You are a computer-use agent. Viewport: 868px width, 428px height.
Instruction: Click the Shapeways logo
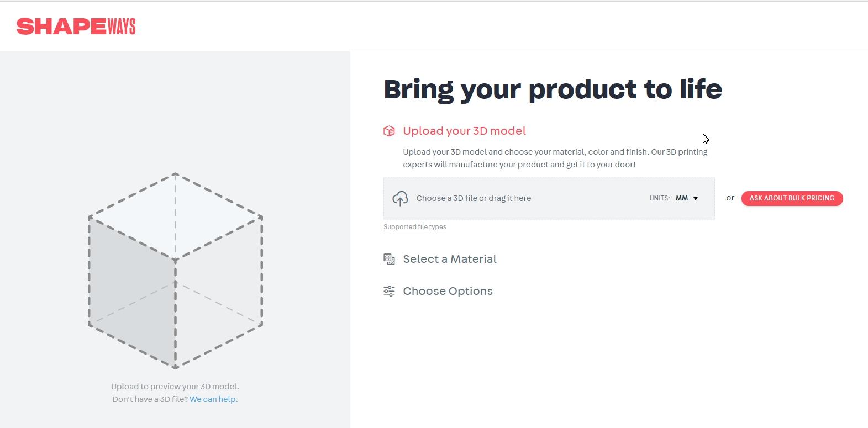pos(77,26)
